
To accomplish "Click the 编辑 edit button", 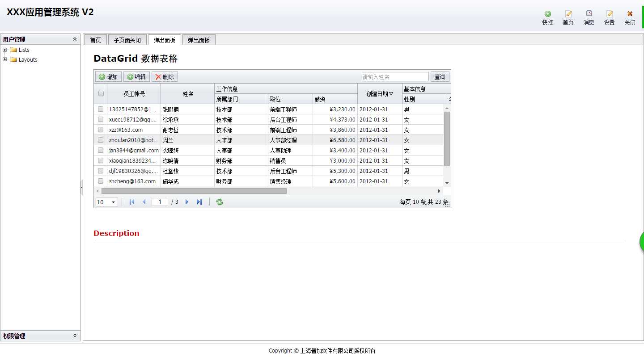I will [136, 77].
